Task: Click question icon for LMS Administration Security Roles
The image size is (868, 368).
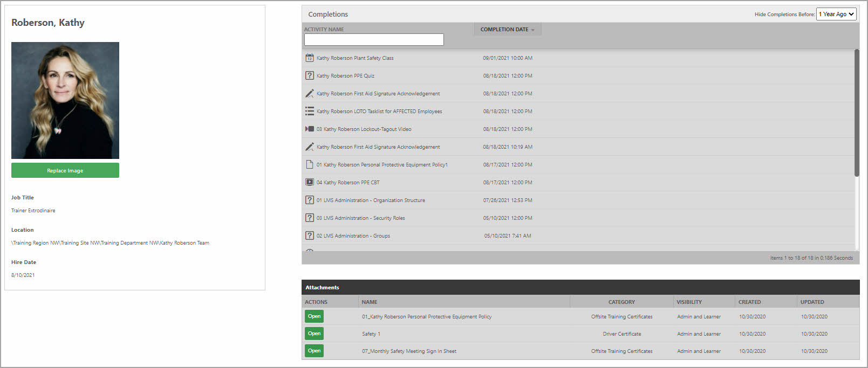Action: pyautogui.click(x=310, y=218)
